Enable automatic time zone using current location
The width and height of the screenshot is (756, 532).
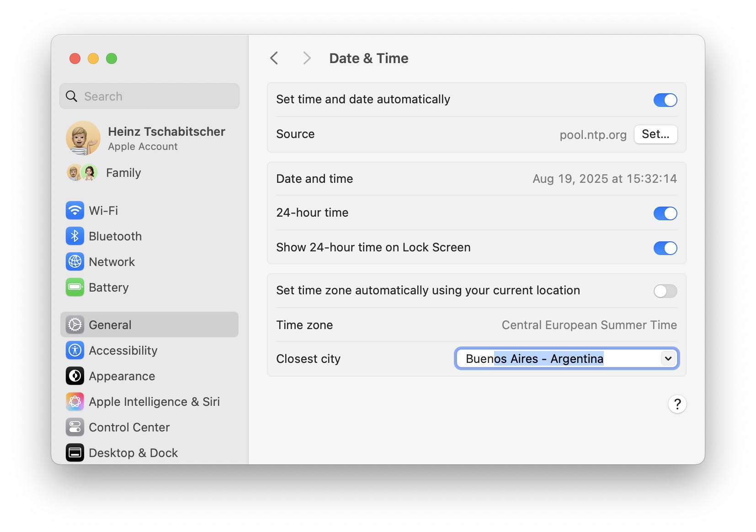point(665,291)
